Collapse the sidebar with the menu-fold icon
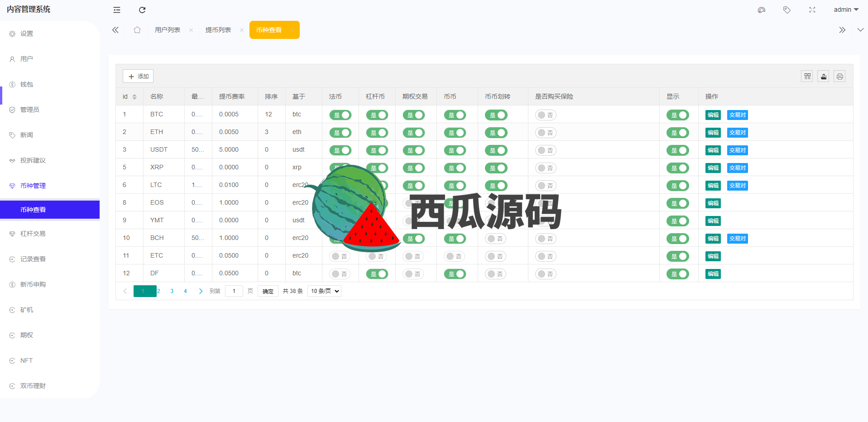The image size is (868, 422). click(x=117, y=10)
